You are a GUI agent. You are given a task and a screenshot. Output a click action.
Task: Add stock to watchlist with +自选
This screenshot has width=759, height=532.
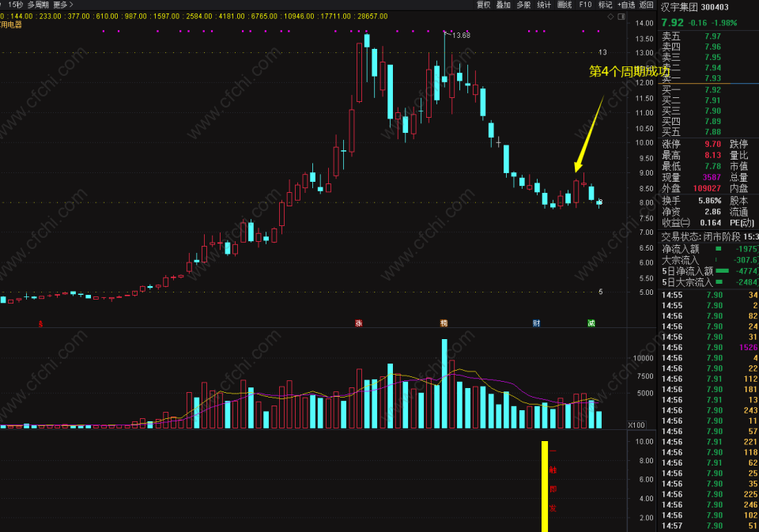pos(626,5)
